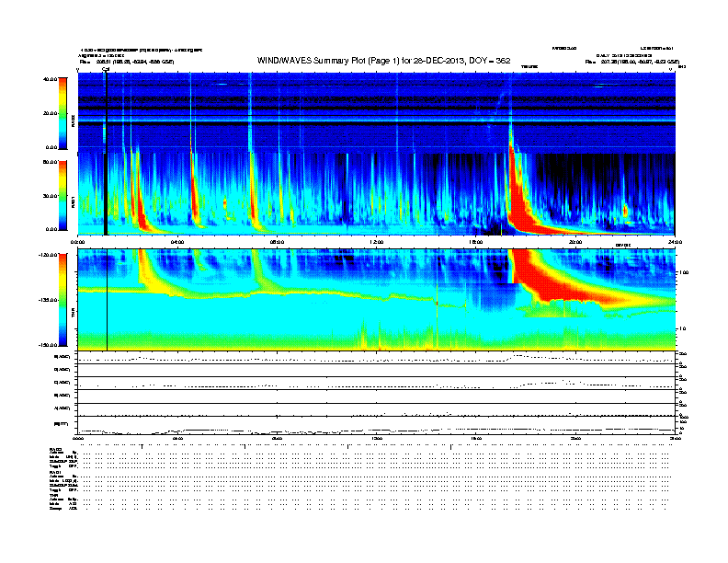Click the green-yellow band along the TNR panel bottom
Screen dimensions: 728x563
pos(376,341)
